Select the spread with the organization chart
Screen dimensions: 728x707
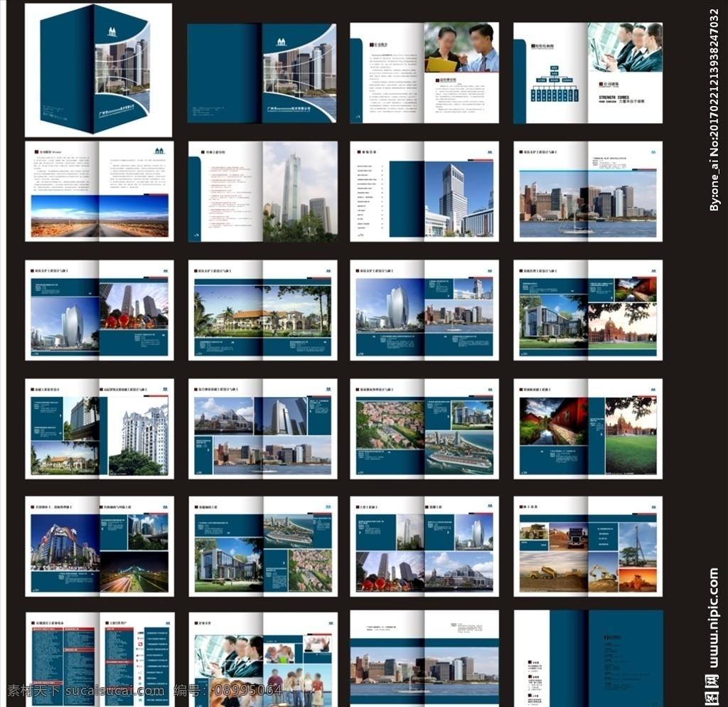click(588, 73)
